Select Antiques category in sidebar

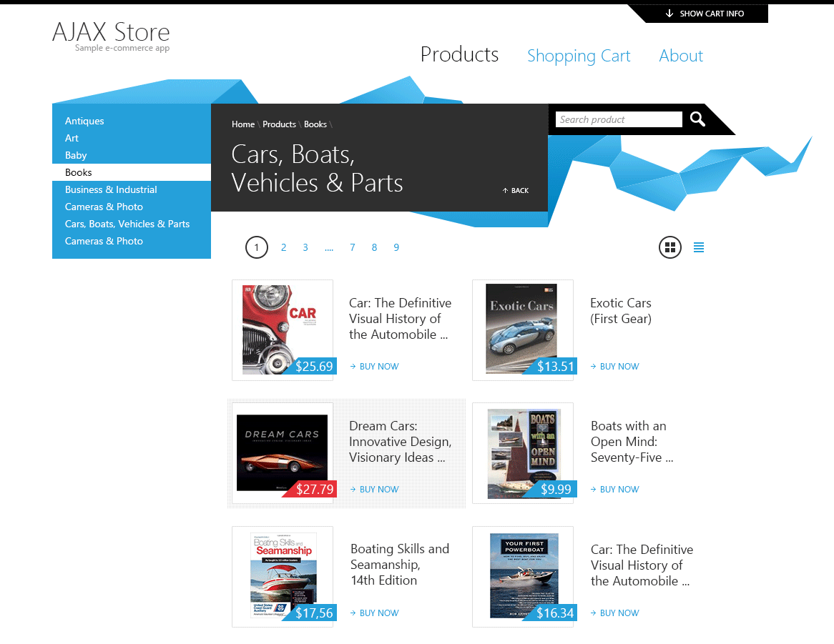(x=84, y=121)
